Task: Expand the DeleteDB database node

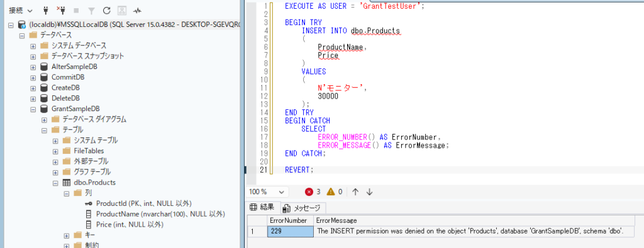Action: 33,99
